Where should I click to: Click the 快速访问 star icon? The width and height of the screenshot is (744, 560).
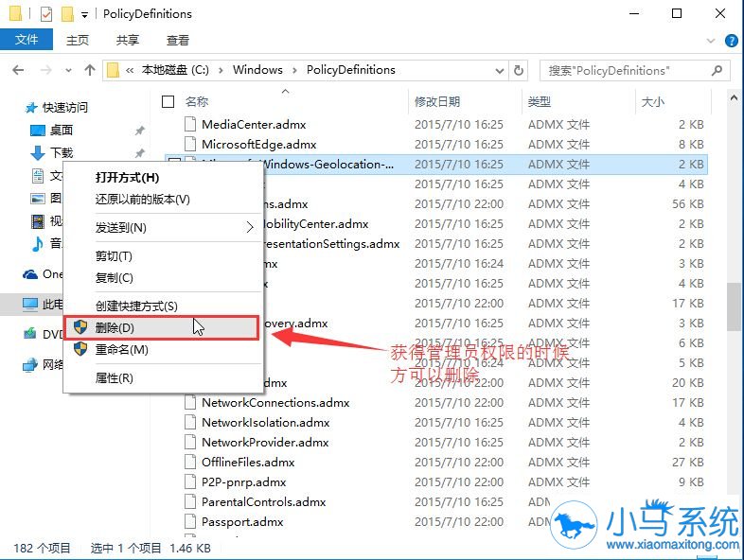coord(31,108)
